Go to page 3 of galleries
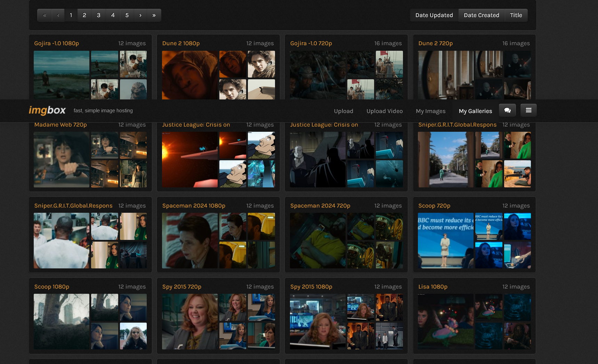Screen dimensions: 598x364 click(x=98, y=15)
